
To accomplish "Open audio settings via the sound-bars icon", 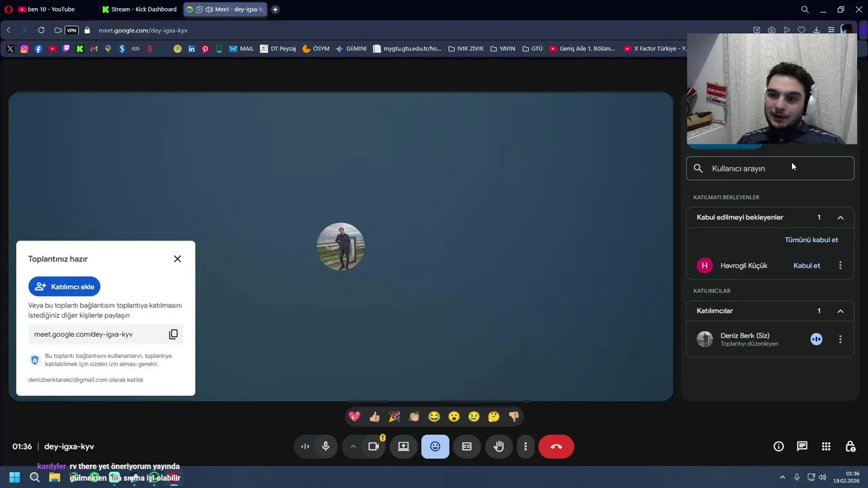I will click(305, 447).
